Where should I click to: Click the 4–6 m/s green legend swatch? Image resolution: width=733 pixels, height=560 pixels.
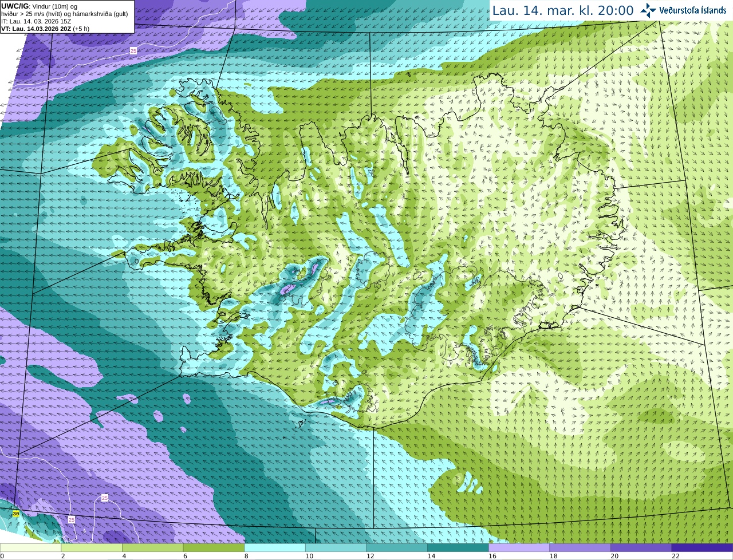[x=152, y=547]
